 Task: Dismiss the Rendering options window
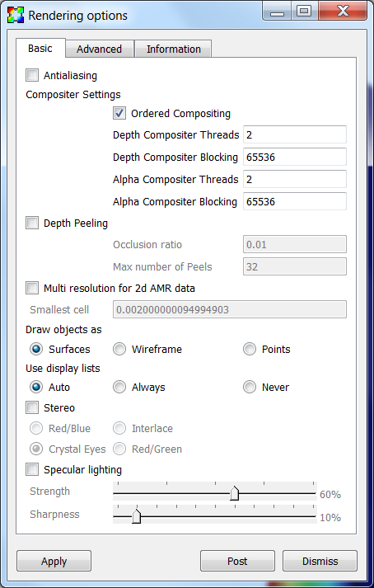pos(320,561)
